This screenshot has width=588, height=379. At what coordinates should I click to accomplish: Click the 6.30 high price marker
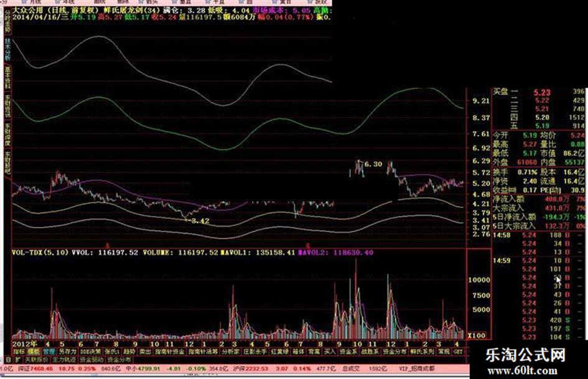pos(373,164)
